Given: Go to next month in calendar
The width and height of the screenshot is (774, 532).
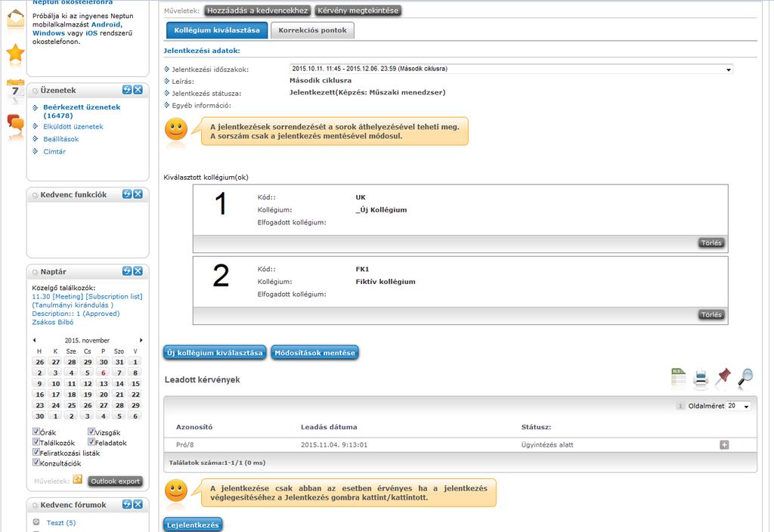Looking at the screenshot, I should point(141,340).
